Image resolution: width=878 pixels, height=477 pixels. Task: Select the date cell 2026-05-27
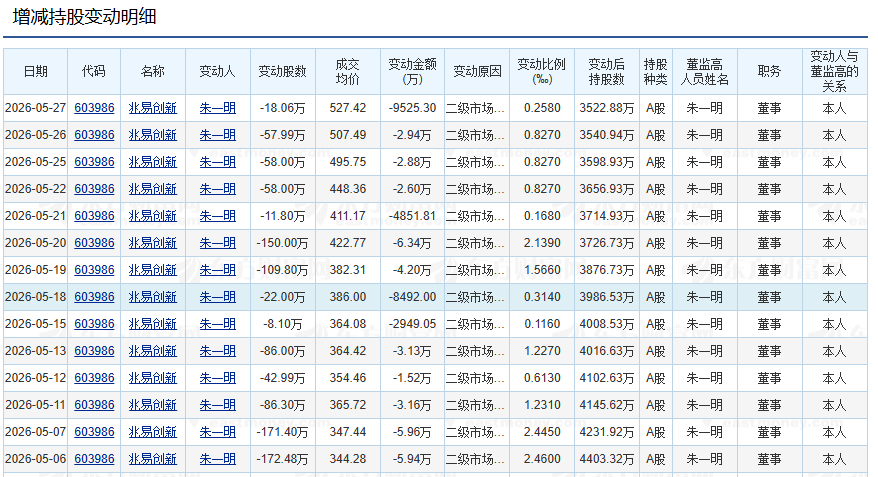click(x=36, y=108)
